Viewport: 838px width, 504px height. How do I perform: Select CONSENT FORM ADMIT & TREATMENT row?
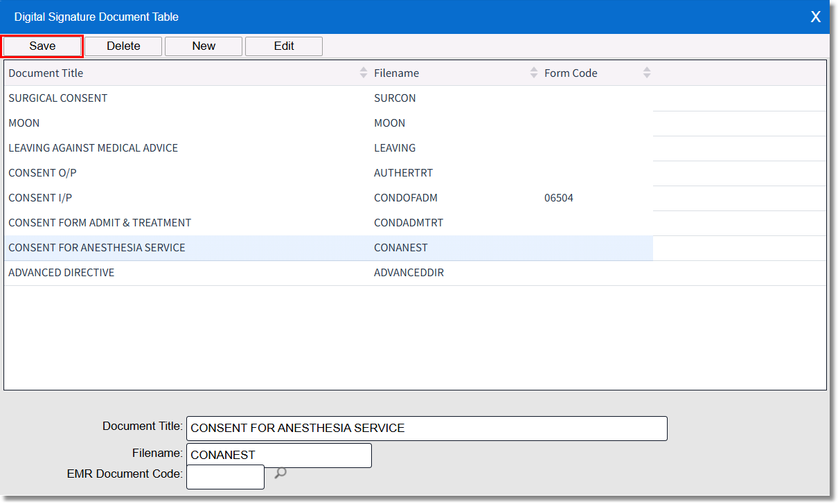100,223
